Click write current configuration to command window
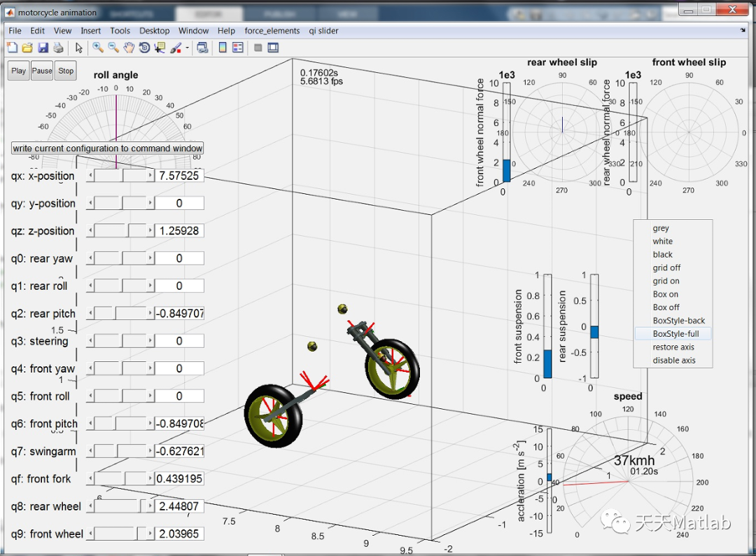This screenshot has width=756, height=556. coord(108,148)
